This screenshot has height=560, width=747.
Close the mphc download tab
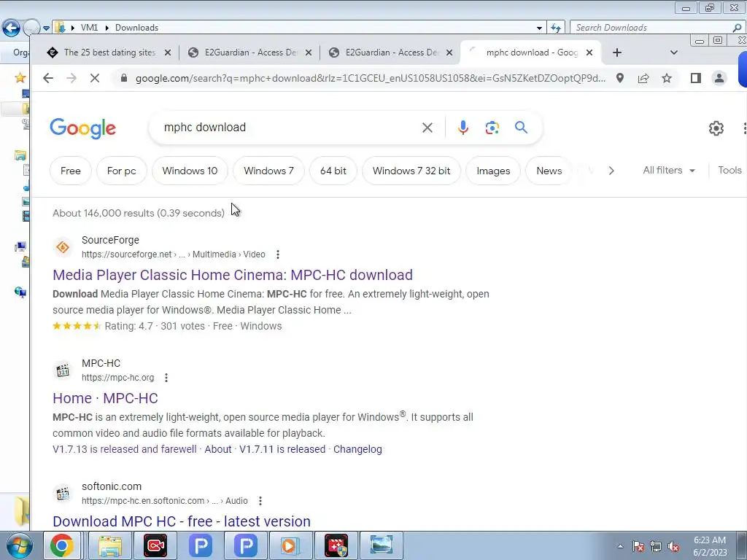589,52
